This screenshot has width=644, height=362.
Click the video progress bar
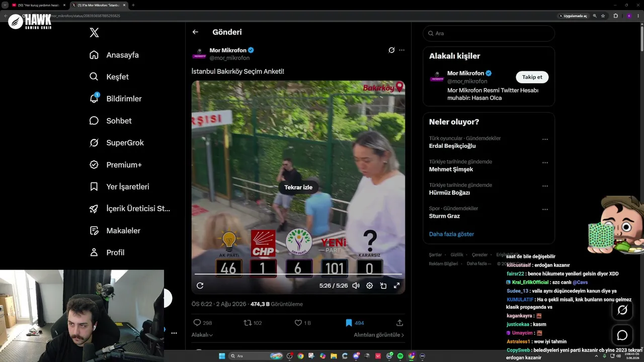pos(298,274)
